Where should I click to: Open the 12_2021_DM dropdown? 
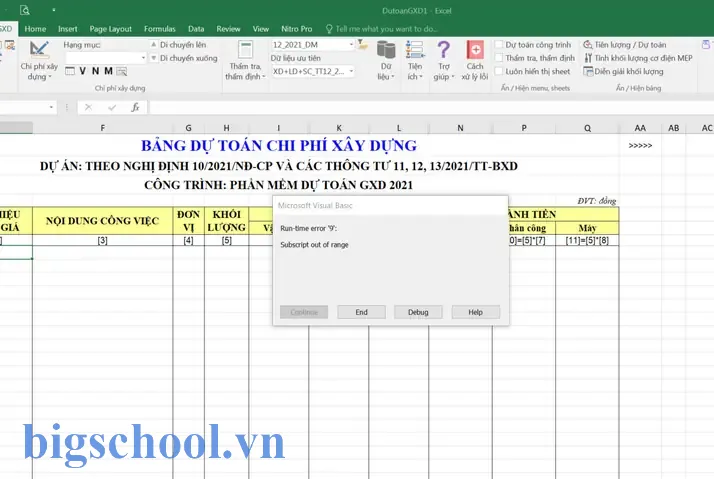coord(351,45)
